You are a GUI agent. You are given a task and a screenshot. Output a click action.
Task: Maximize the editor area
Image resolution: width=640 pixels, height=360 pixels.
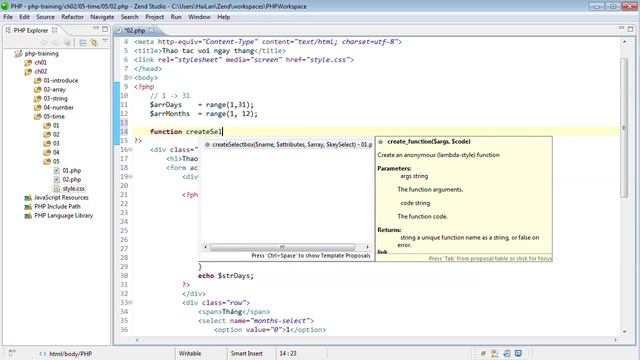pyautogui.click(x=631, y=29)
